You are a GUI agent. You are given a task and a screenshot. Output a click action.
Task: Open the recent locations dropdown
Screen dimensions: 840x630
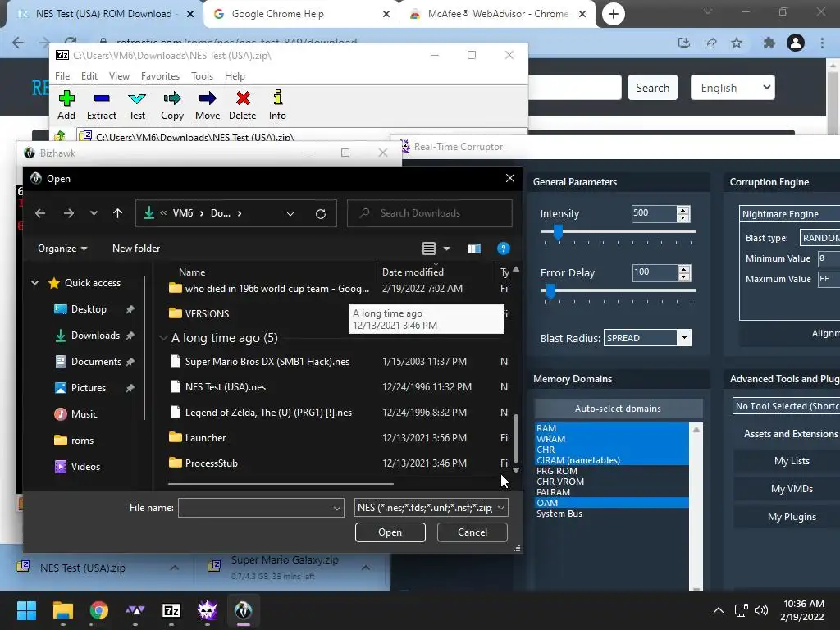pos(94,213)
